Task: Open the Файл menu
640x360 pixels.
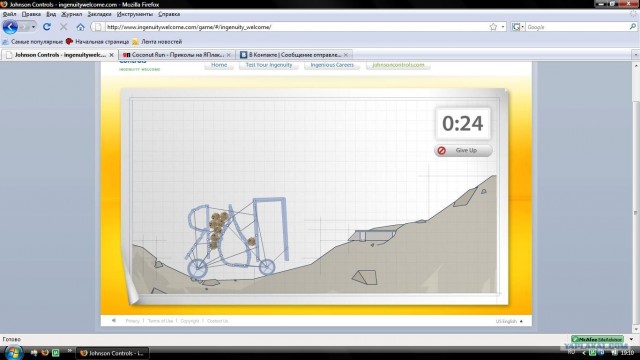Action: [9, 14]
